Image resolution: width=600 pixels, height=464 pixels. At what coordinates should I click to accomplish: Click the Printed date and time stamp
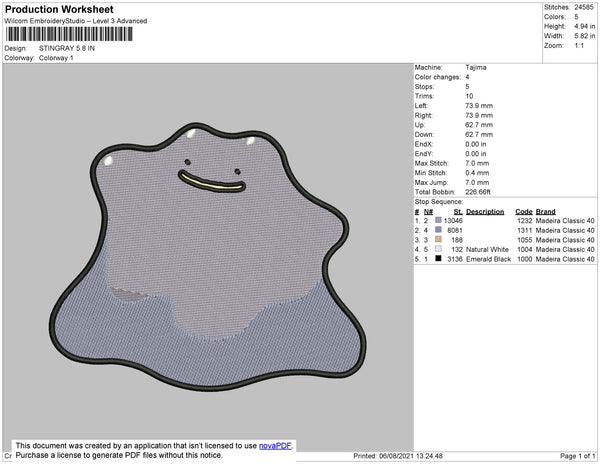click(x=398, y=456)
